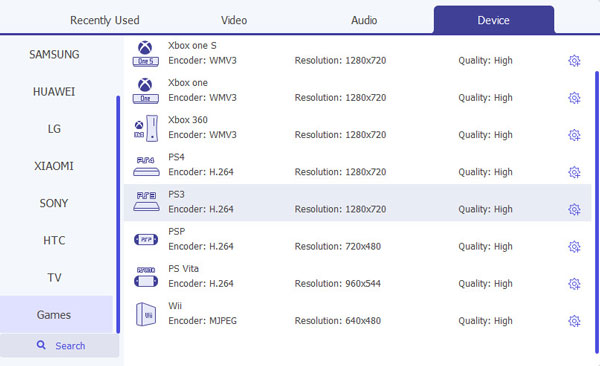Select HTC device category
Image resolution: width=600 pixels, height=366 pixels.
(x=54, y=240)
